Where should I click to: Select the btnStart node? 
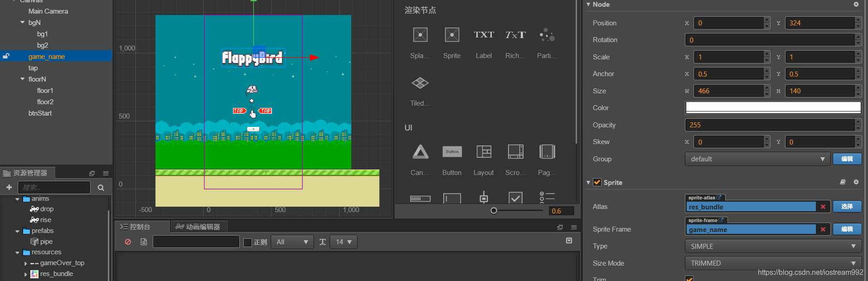[x=40, y=113]
